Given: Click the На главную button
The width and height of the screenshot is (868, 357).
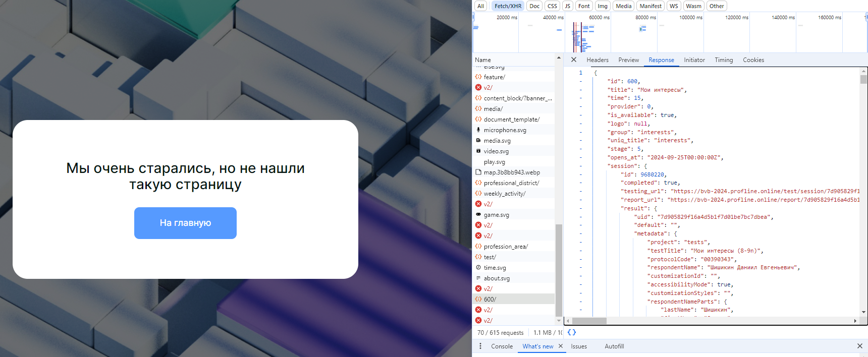Looking at the screenshot, I should 185,223.
